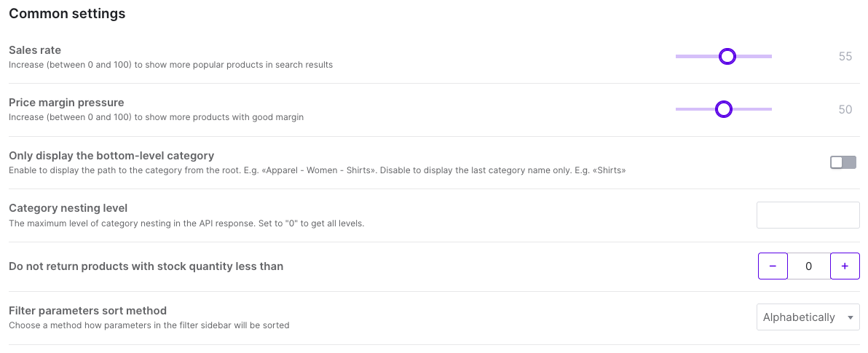
Task: Click the far left end of Price margin track
Action: pyautogui.click(x=678, y=109)
